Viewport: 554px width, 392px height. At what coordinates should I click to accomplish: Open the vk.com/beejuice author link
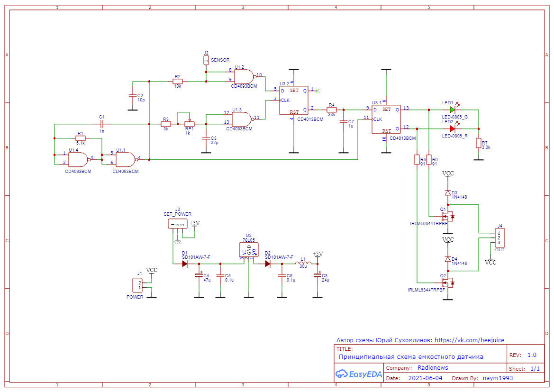tap(469, 340)
